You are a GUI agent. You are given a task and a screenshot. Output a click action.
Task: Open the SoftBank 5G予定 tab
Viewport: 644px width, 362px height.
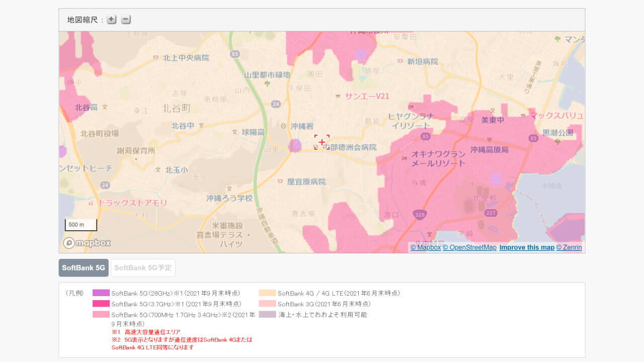point(143,268)
